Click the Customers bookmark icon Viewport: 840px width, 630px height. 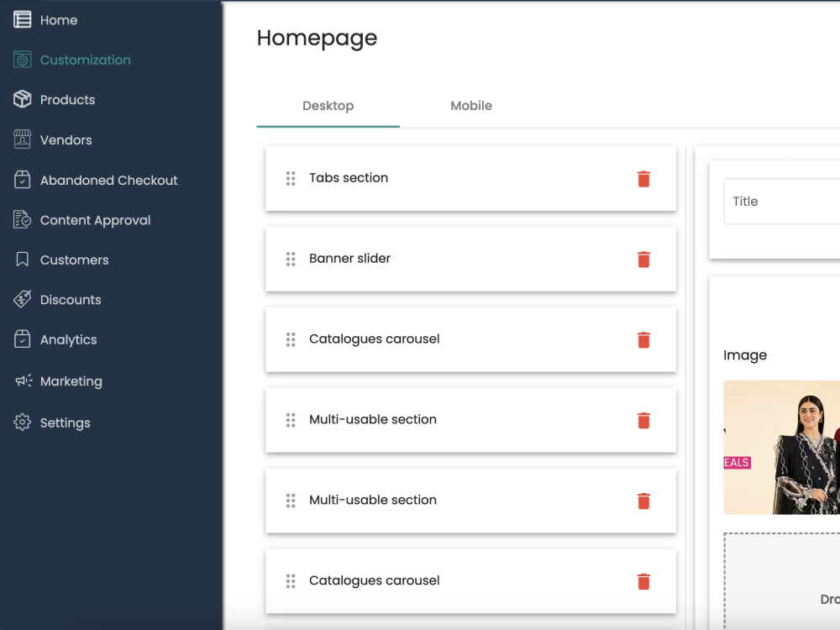click(x=22, y=260)
